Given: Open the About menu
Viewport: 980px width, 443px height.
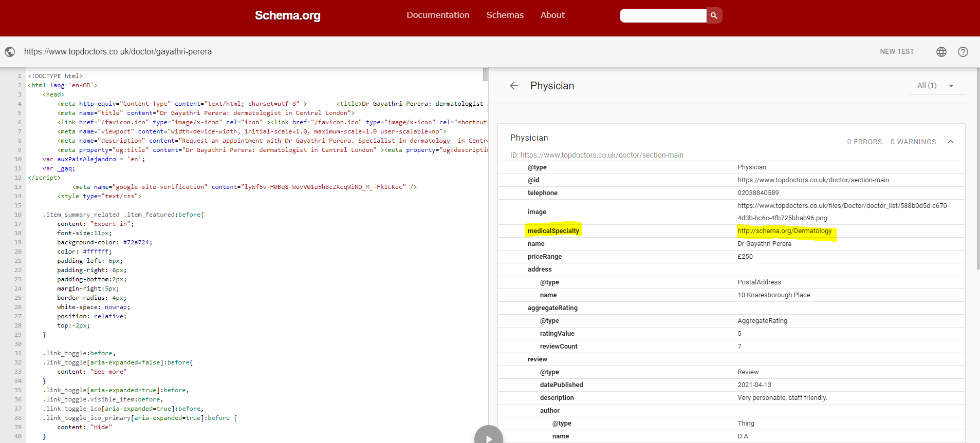Looking at the screenshot, I should coord(552,15).
